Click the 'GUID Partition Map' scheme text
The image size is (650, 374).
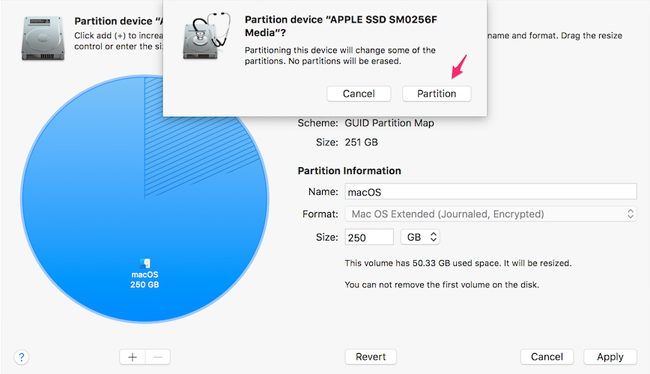coord(389,123)
